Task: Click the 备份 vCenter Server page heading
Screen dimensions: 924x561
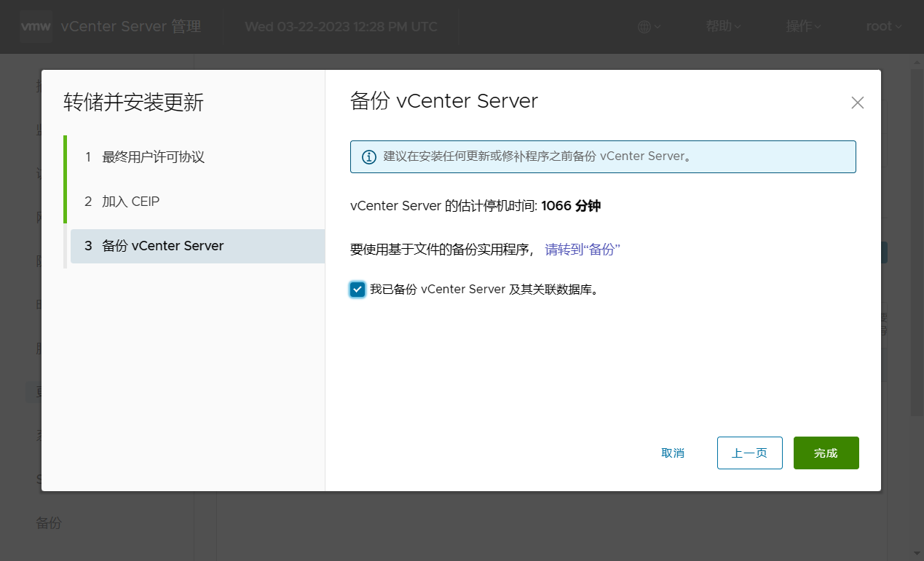Action: 444,100
